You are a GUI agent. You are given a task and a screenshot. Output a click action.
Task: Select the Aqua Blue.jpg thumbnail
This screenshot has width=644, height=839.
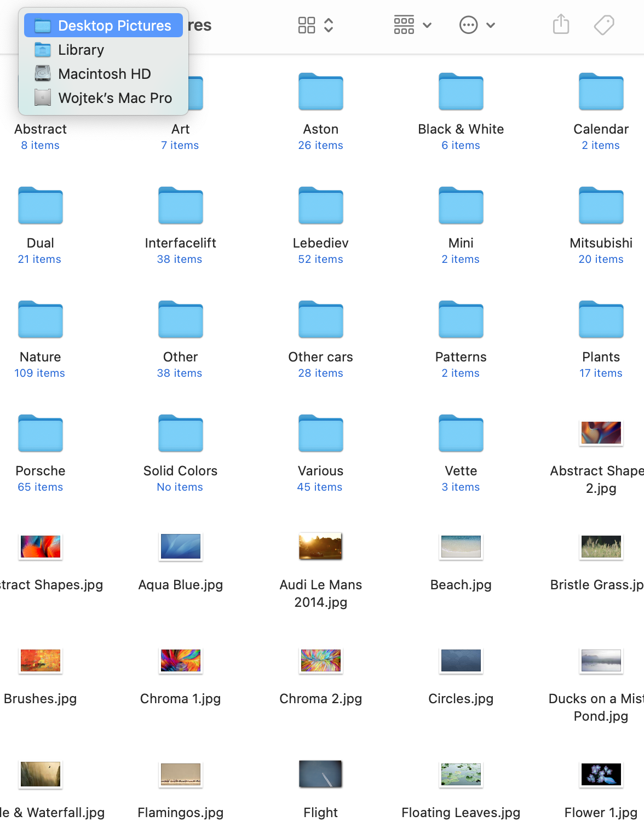pos(181,547)
